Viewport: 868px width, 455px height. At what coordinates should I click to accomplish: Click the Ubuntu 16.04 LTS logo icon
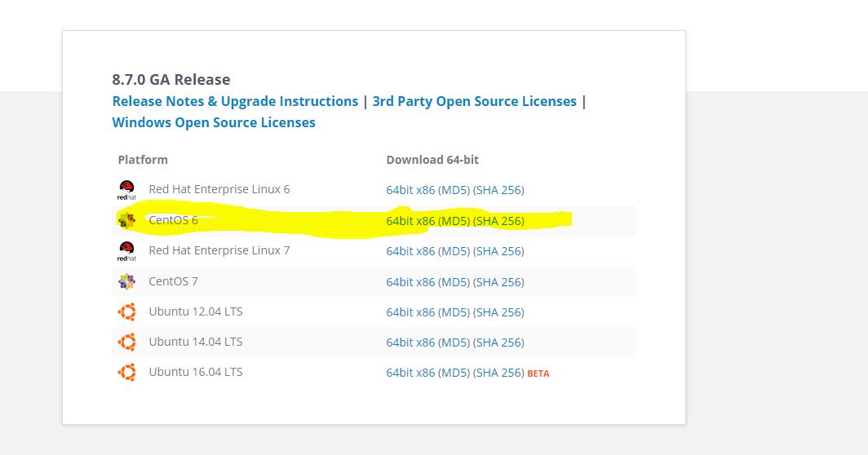coord(126,373)
